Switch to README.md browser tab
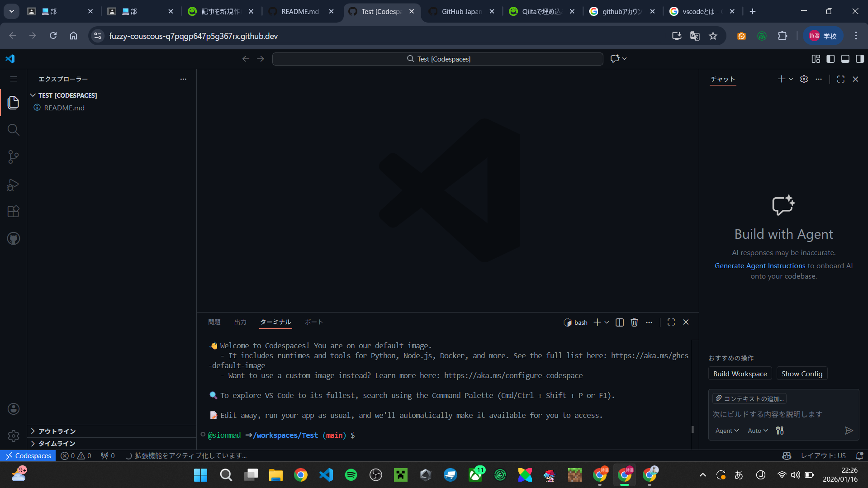This screenshot has width=868, height=488. (x=300, y=12)
